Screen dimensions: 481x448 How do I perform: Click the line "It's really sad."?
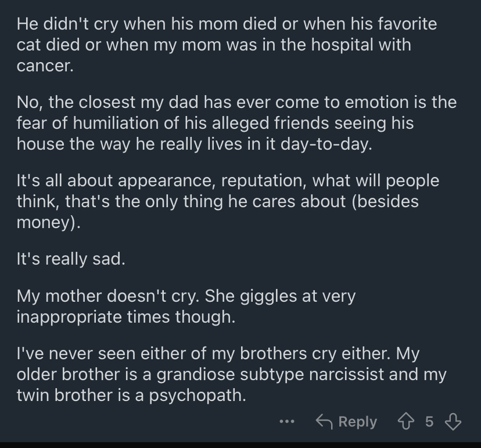71,259
